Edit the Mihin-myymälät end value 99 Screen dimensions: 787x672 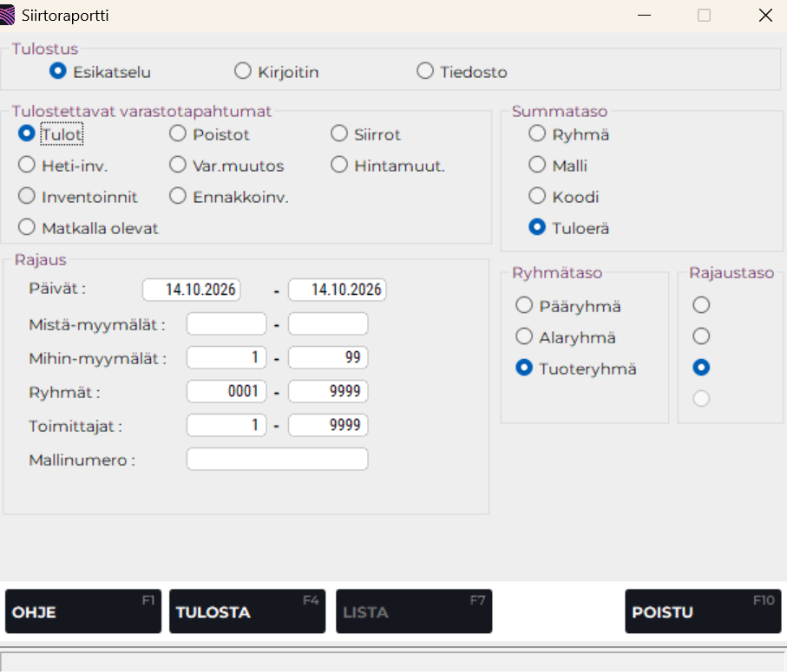(x=328, y=357)
